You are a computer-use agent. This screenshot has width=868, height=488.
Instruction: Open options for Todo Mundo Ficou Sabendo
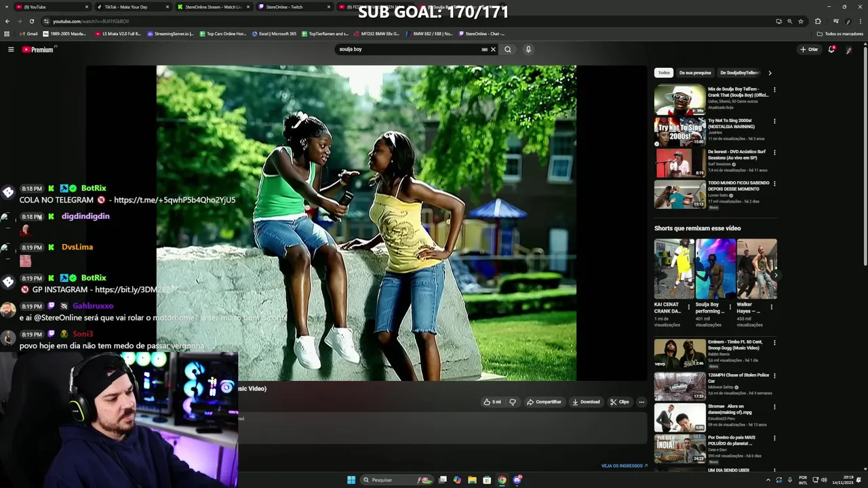click(x=774, y=183)
